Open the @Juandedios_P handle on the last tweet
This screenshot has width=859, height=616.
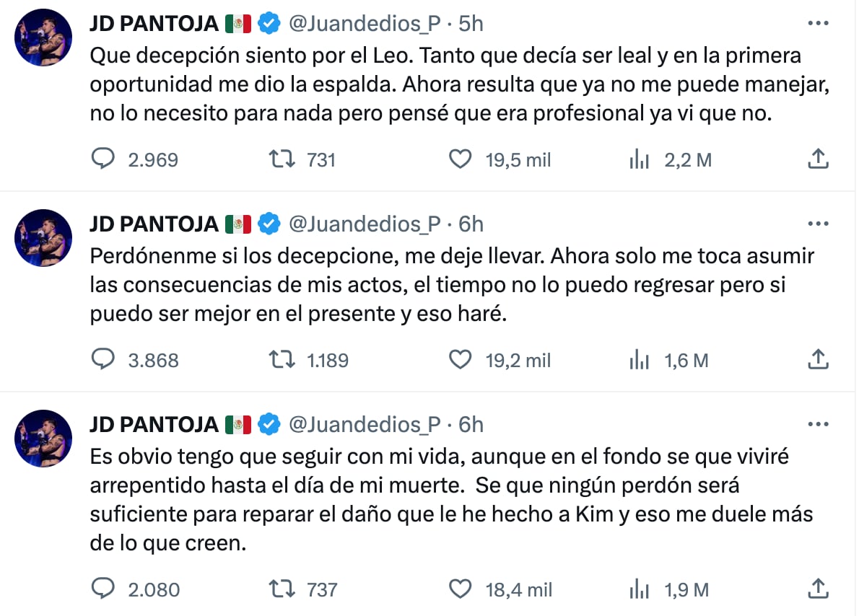[365, 425]
